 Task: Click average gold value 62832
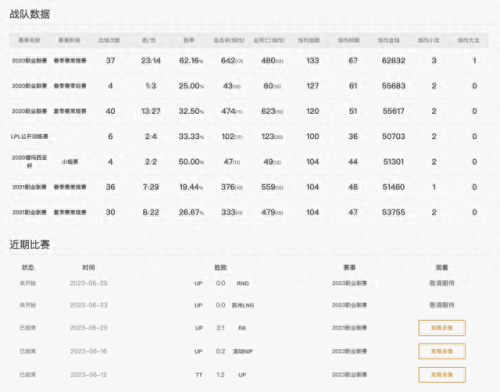(393, 61)
